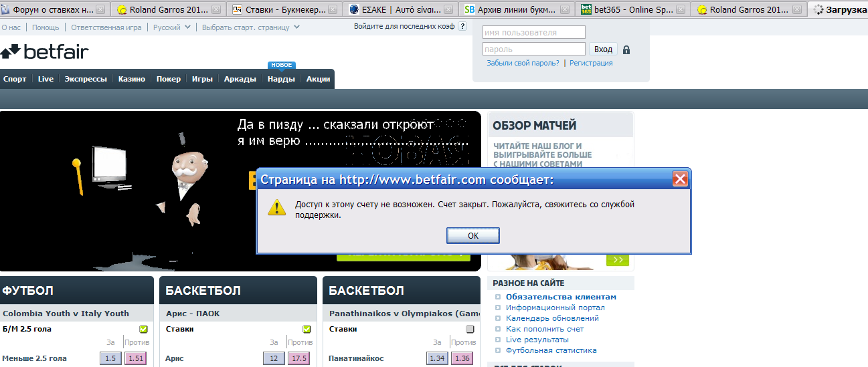This screenshot has height=367, width=868.
Task: Switch to the Ставки - Букмекер tab
Action: pyautogui.click(x=284, y=9)
